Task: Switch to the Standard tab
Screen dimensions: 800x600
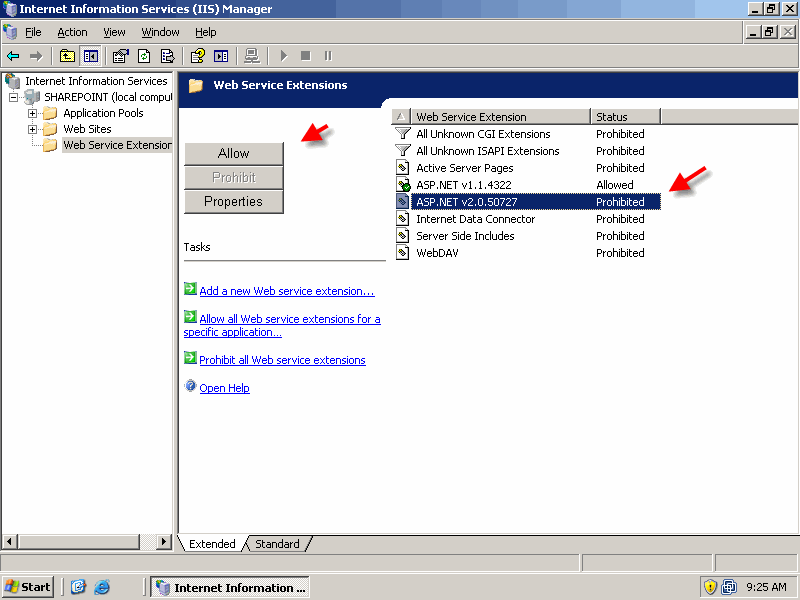Action: (277, 544)
